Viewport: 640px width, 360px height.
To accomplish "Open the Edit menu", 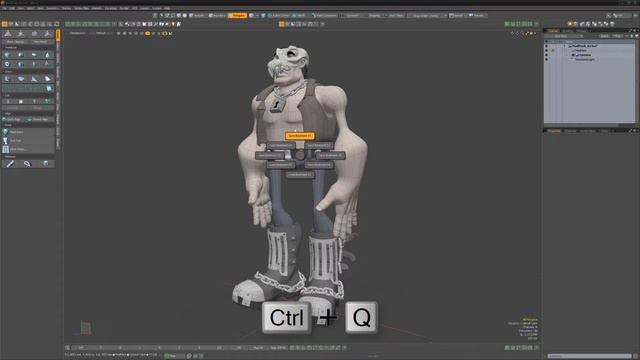I will [x=12, y=8].
